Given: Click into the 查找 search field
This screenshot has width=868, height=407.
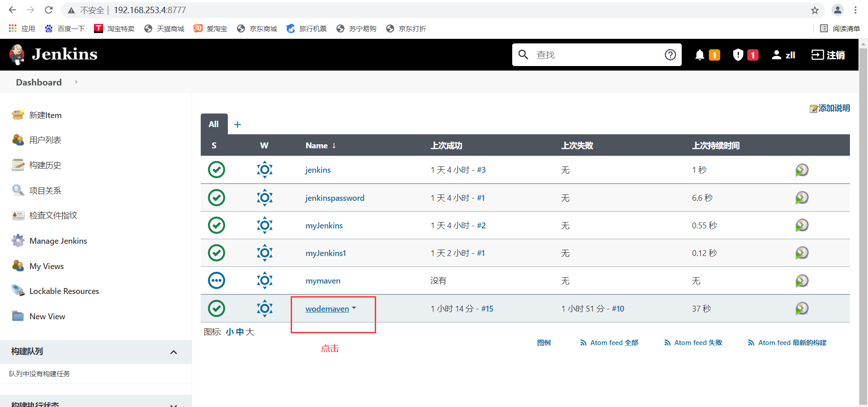Looking at the screenshot, I should [x=597, y=55].
